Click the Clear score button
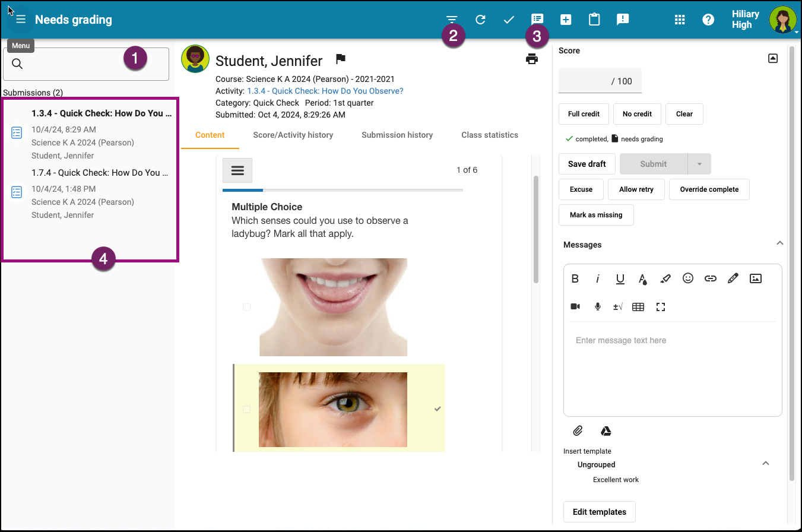 (x=684, y=114)
